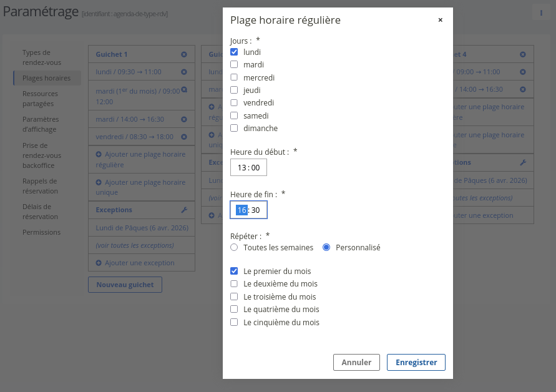
Task: Check the mercredi checkbox
Action: click(x=234, y=78)
